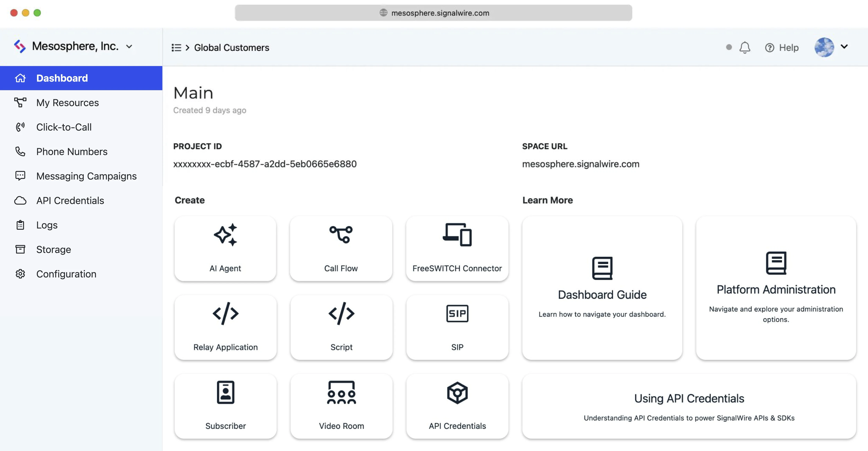The width and height of the screenshot is (868, 451).
Task: Switch to the Logs section
Action: pos(47,225)
